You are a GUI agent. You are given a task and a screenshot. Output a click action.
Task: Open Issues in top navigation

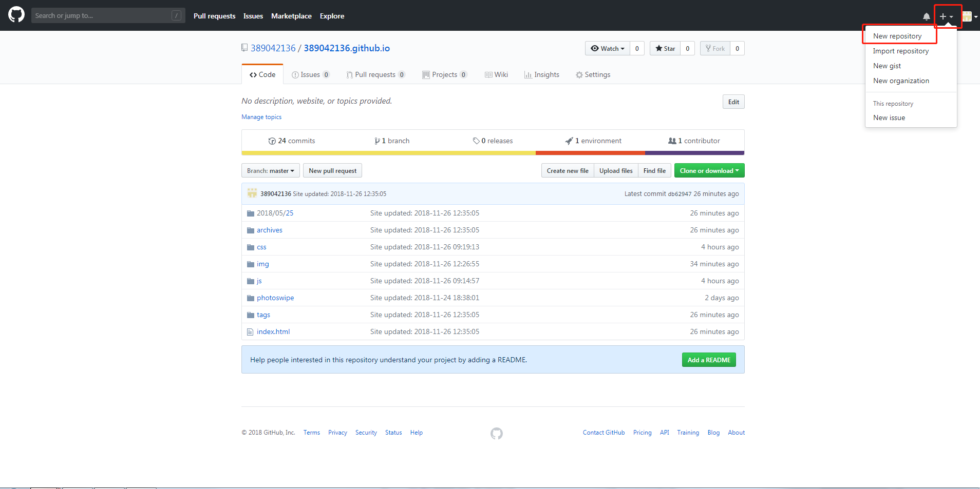tap(253, 16)
